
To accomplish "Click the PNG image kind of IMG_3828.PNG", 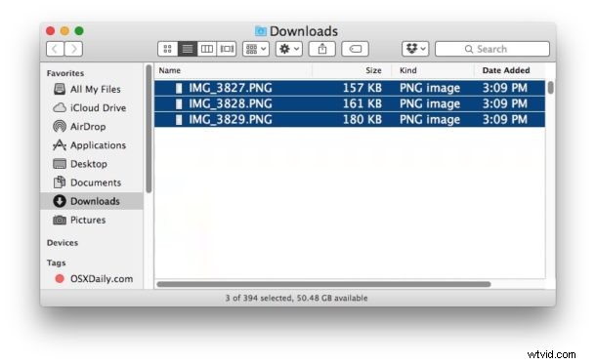I will pyautogui.click(x=430, y=103).
